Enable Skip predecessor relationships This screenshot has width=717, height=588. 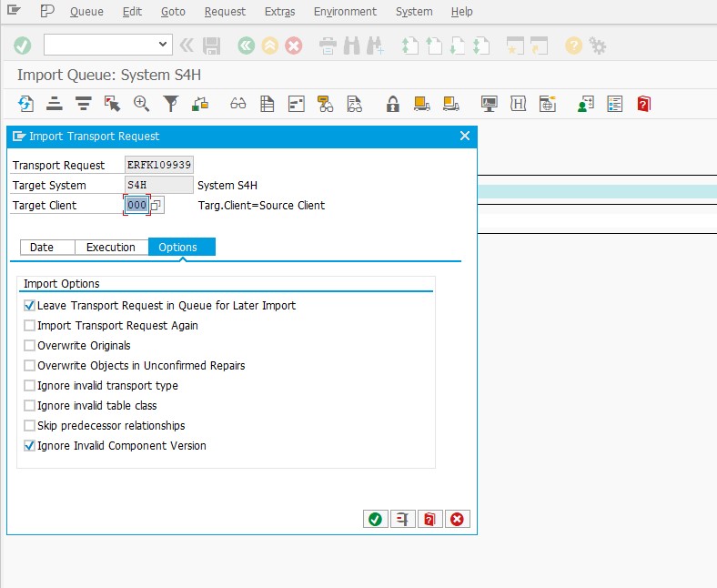[29, 426]
